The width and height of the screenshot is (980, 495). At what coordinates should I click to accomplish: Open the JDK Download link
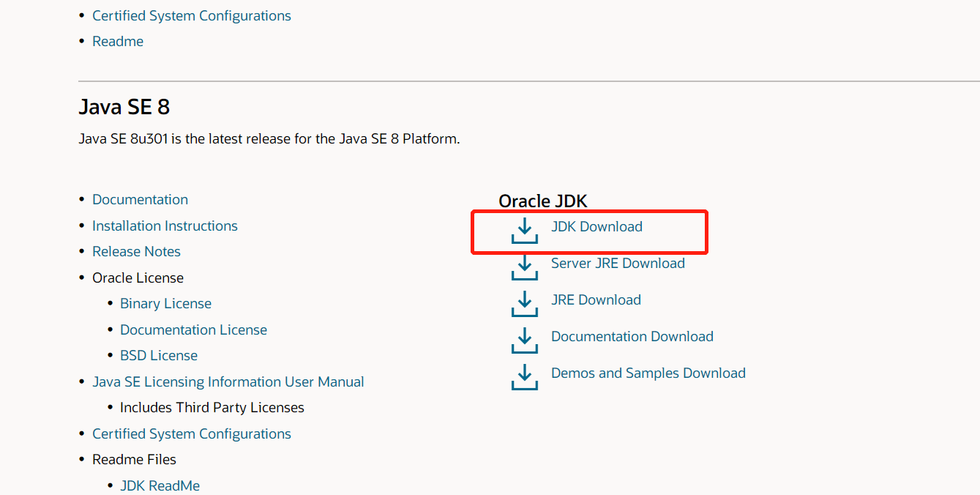pyautogui.click(x=596, y=226)
